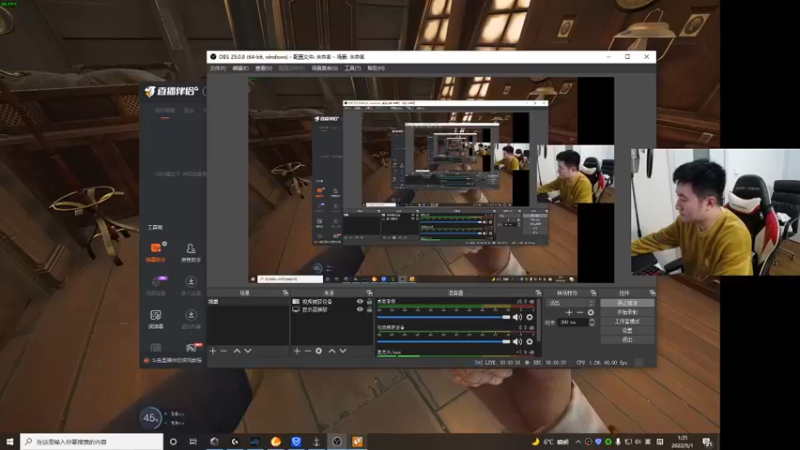Image resolution: width=800 pixels, height=450 pixels.
Task: Open the 场景集合(S) menu in OBS
Action: coord(324,68)
